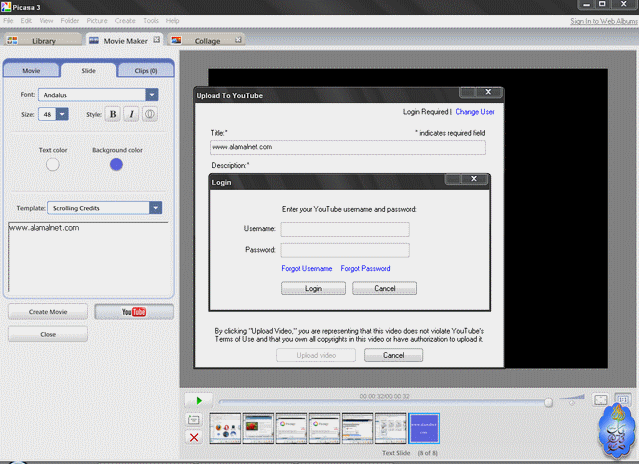Click the red X remove slide icon

tap(194, 437)
